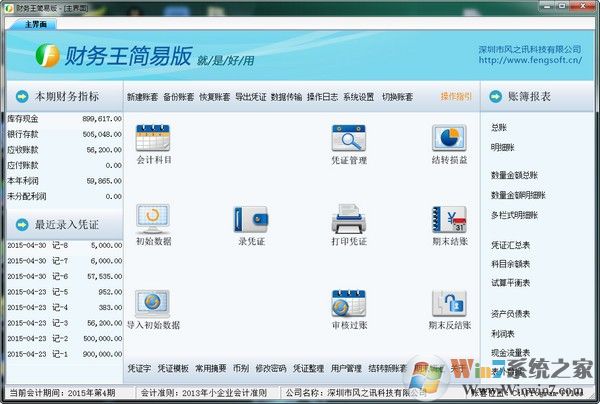Screen dimensions: 600x404
Task: Visit the www.fengsoft.cn link
Action: (x=530, y=60)
